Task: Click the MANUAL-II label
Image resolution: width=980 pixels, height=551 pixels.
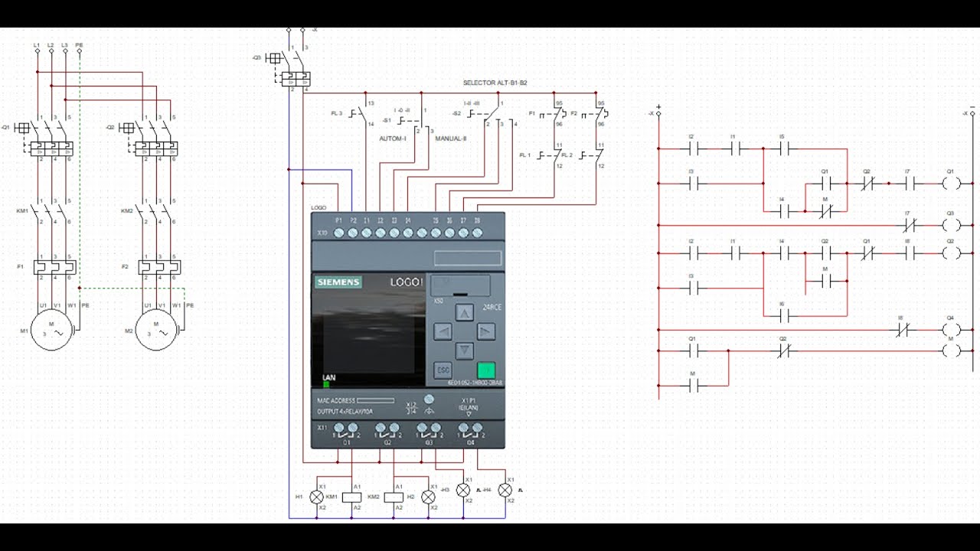Action: 451,139
